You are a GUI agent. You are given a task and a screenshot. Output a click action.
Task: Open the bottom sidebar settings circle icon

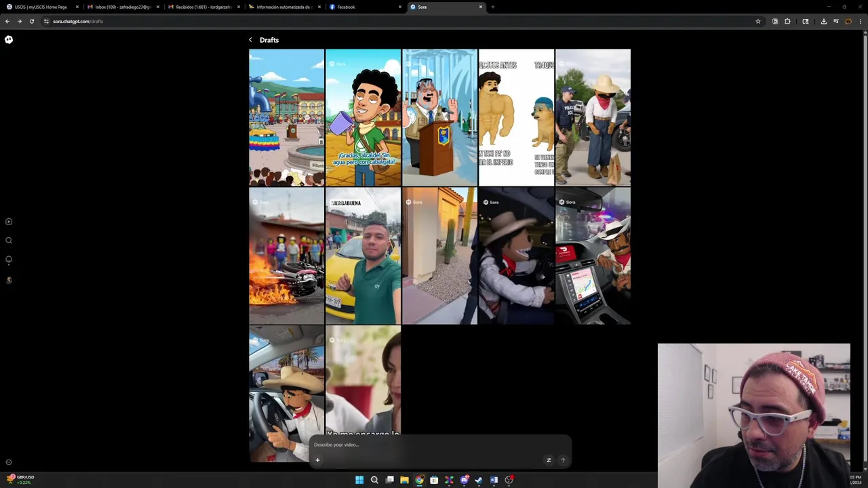(9, 462)
